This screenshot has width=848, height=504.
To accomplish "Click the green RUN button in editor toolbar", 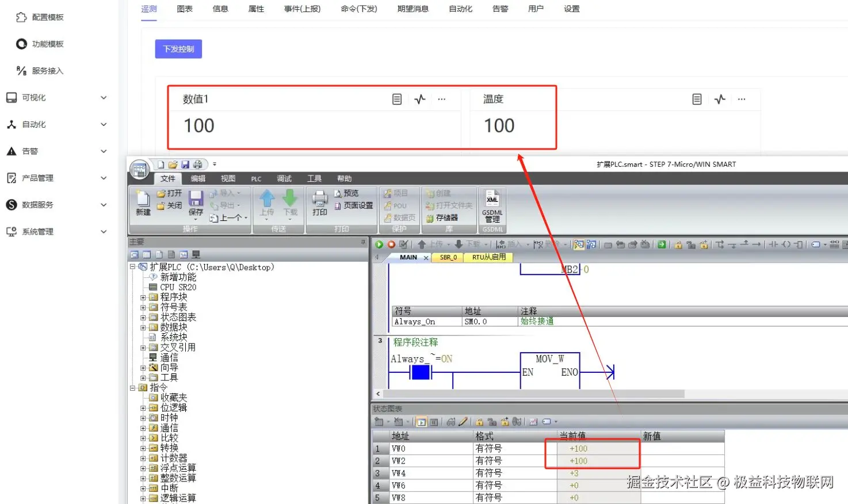I will pyautogui.click(x=379, y=245).
